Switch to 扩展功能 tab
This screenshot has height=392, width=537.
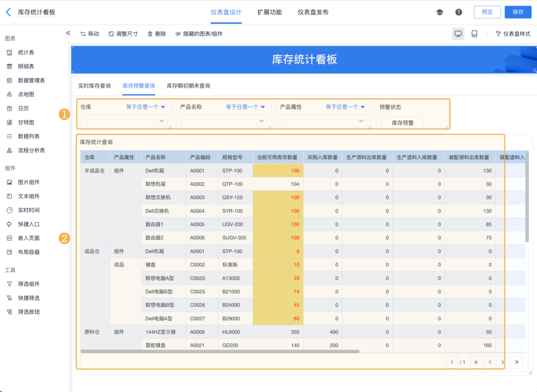tap(269, 12)
